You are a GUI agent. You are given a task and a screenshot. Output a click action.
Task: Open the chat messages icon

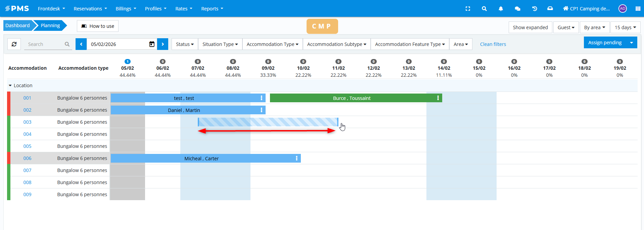517,9
